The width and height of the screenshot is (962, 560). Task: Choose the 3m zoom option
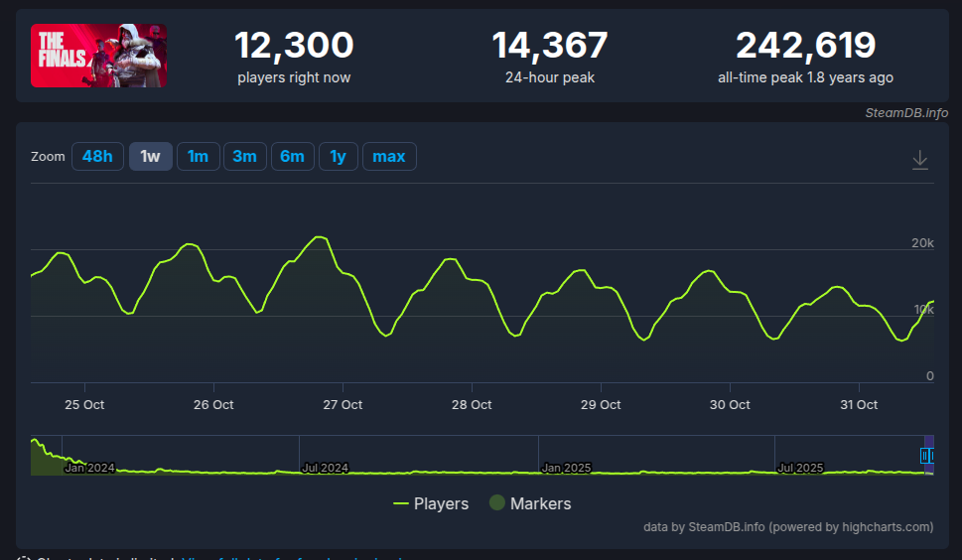pyautogui.click(x=245, y=157)
